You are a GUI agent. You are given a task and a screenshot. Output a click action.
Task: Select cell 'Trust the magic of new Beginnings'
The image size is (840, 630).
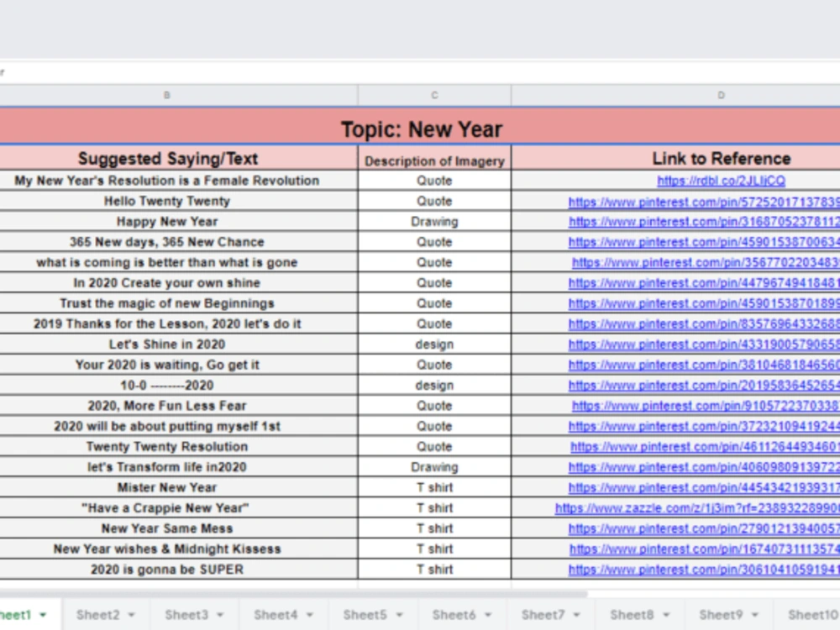[x=178, y=303]
